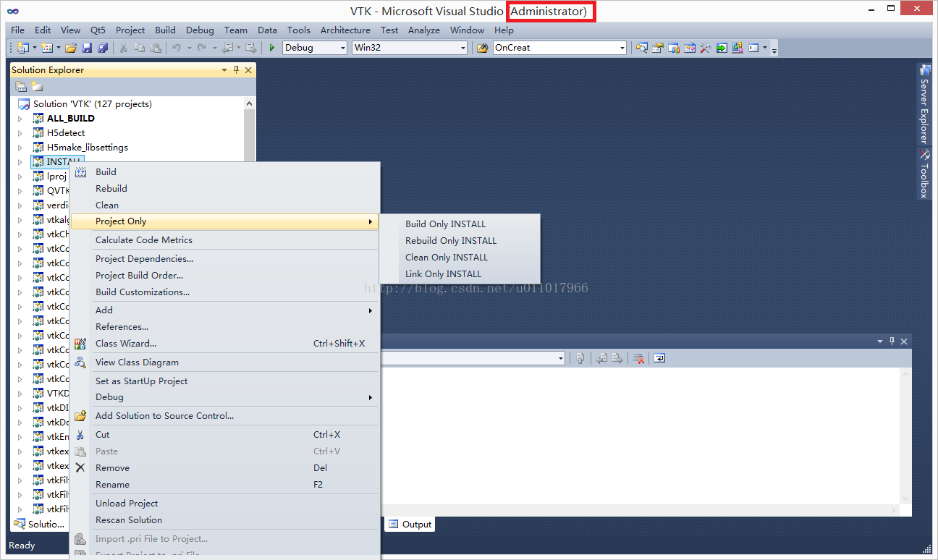Click the Paste toolbar icon
This screenshot has width=938, height=560.
click(x=156, y=48)
